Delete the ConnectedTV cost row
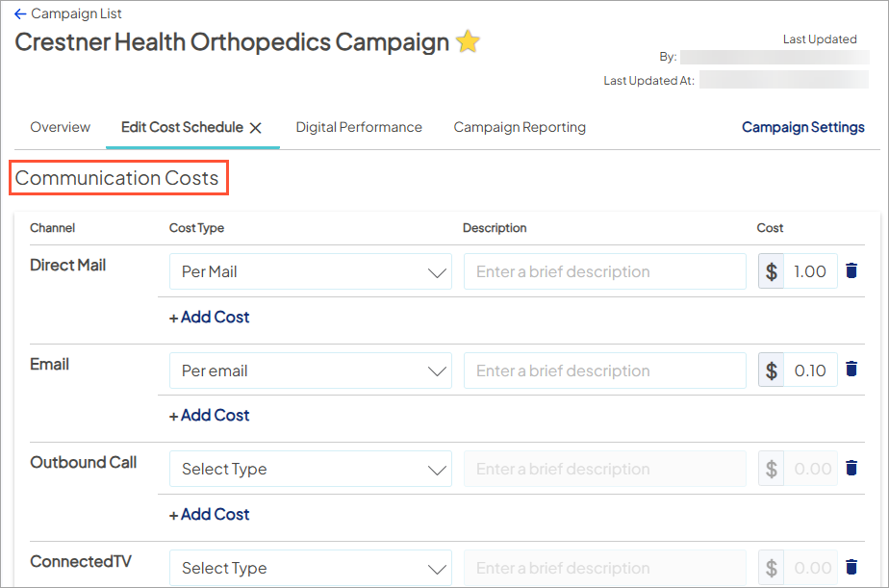Image resolution: width=889 pixels, height=588 pixels. tap(851, 568)
